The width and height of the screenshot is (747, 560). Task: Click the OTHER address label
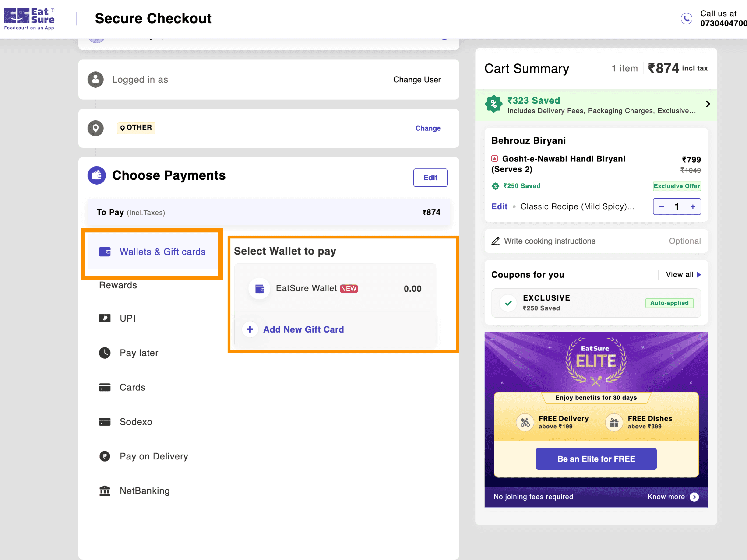[x=136, y=128]
